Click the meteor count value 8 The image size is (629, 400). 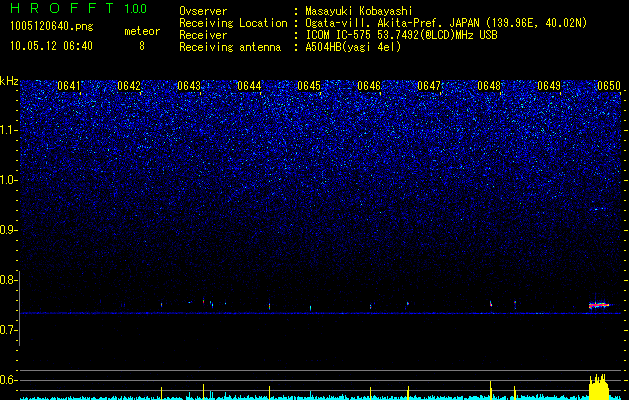(142, 46)
